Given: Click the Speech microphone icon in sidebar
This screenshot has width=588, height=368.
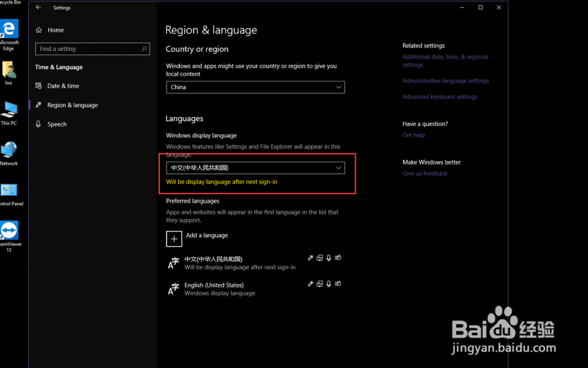Looking at the screenshot, I should (x=38, y=124).
